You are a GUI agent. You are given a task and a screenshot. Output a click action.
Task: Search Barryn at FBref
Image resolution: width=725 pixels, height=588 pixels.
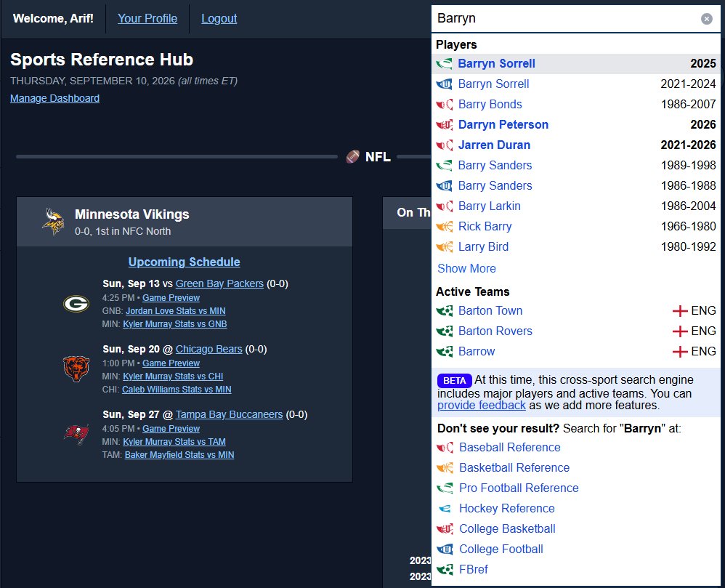474,570
